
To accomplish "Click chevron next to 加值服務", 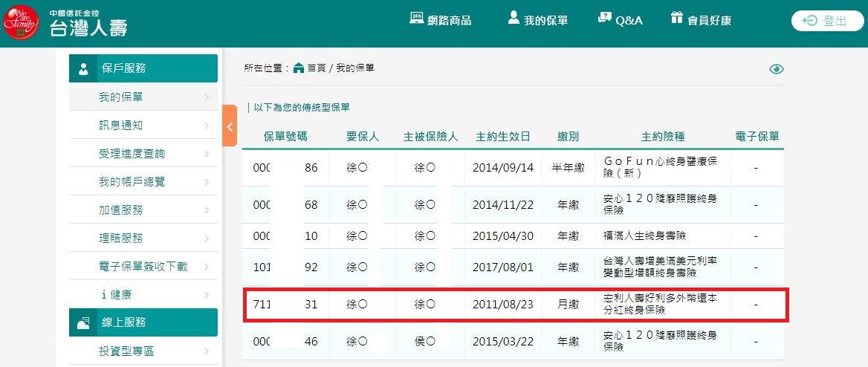I will click(x=207, y=210).
